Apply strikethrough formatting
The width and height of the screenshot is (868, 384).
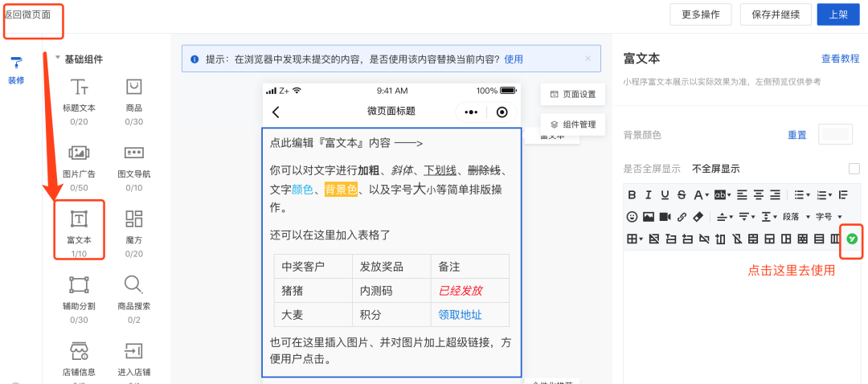pyautogui.click(x=682, y=194)
